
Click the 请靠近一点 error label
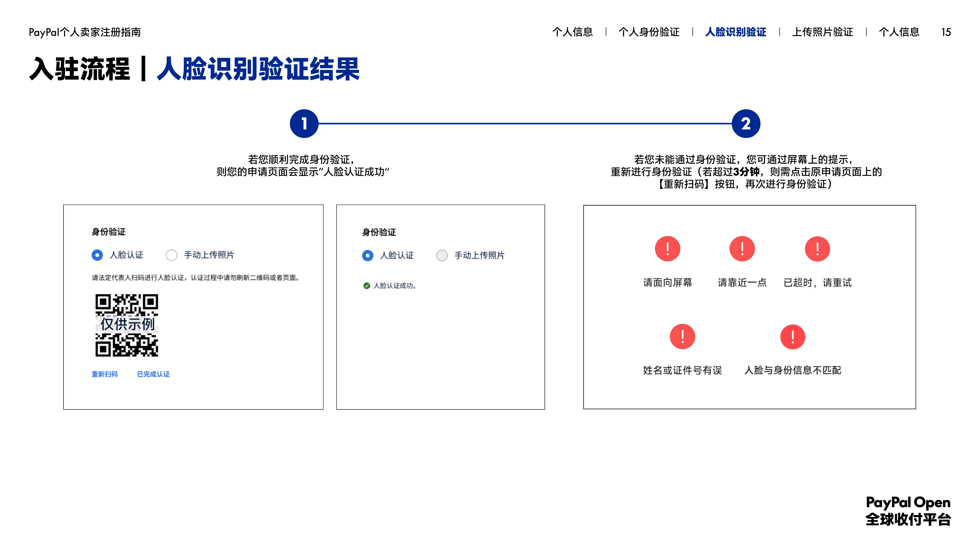pos(742,282)
